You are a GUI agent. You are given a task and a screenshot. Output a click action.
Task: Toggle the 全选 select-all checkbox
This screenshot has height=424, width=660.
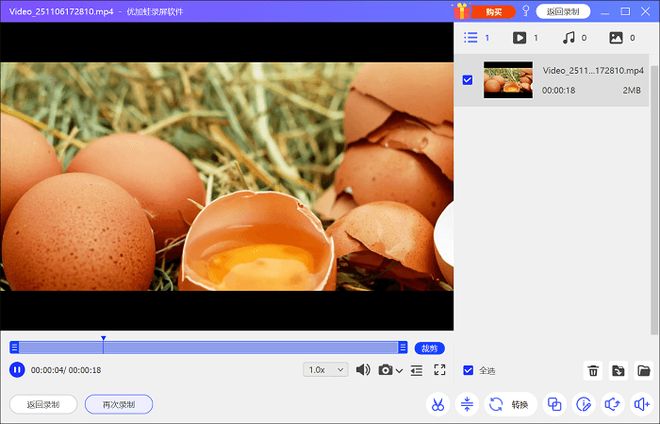click(x=468, y=371)
